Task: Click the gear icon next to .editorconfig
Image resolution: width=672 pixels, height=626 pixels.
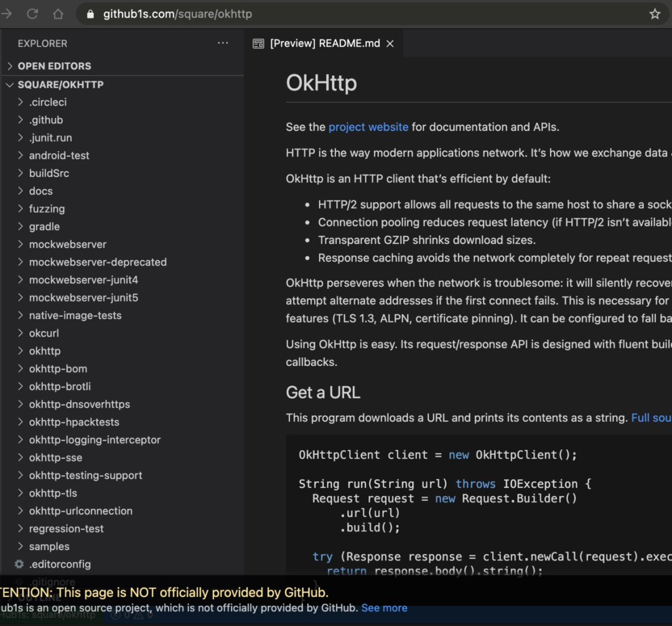Action: [19, 564]
